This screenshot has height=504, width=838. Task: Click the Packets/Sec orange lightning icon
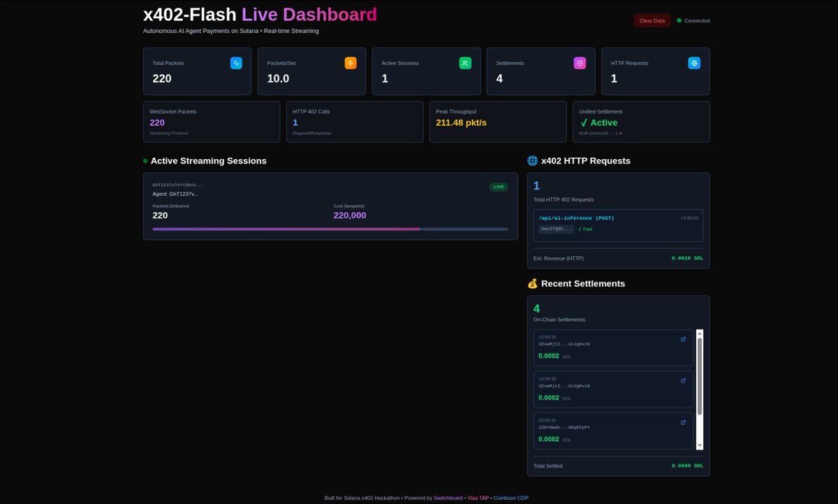[x=351, y=63]
